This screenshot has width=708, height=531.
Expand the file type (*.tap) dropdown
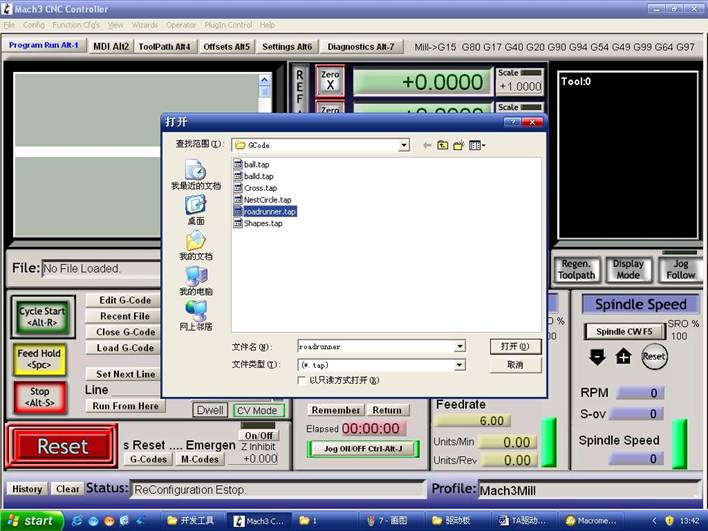[460, 365]
